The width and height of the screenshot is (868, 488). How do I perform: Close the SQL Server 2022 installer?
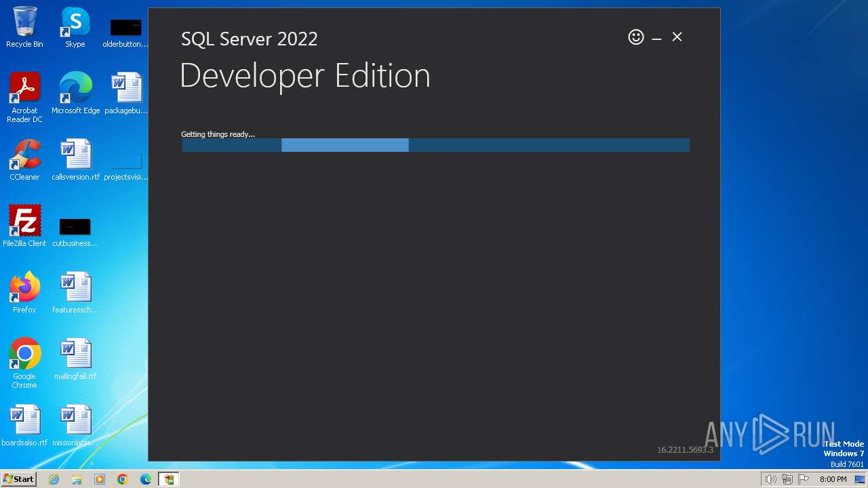[x=677, y=37]
